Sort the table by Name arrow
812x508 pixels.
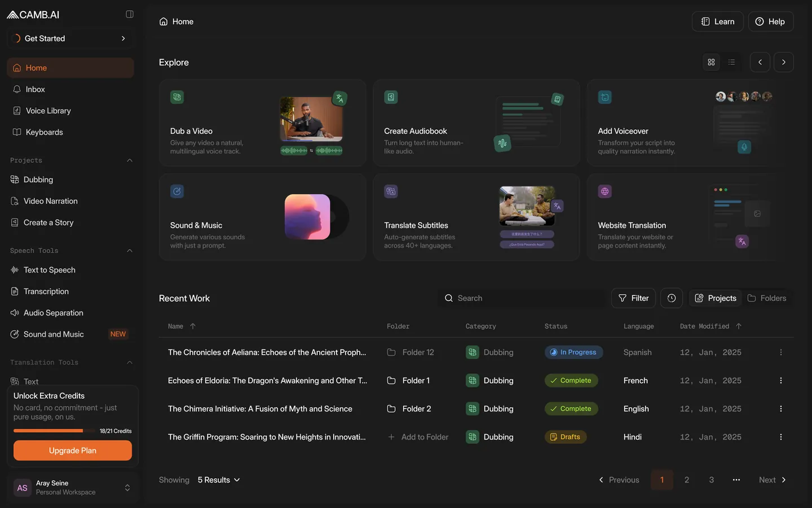tap(193, 326)
